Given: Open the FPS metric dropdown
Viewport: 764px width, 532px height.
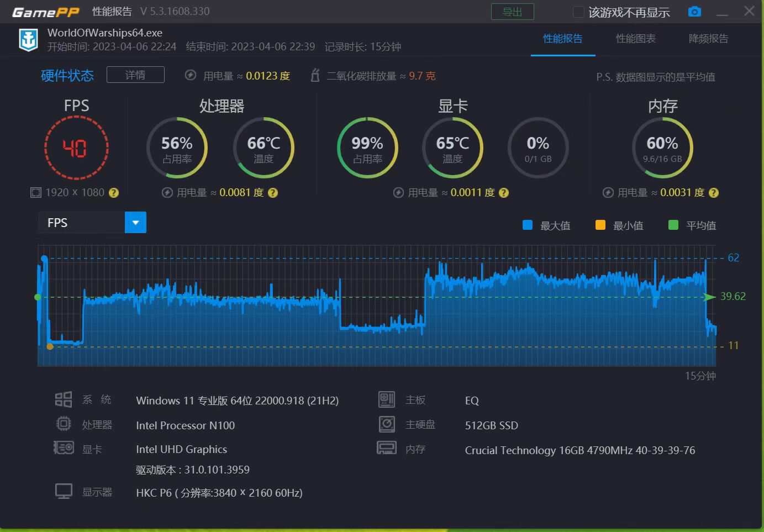Looking at the screenshot, I should click(x=92, y=223).
